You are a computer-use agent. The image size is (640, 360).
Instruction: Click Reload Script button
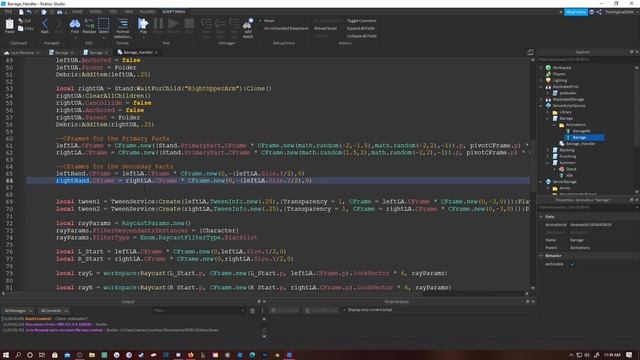coord(325,29)
